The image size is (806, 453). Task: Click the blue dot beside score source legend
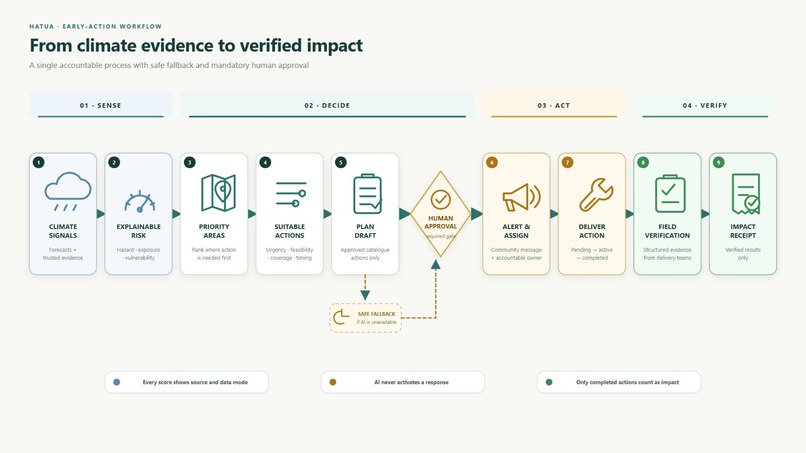(117, 382)
